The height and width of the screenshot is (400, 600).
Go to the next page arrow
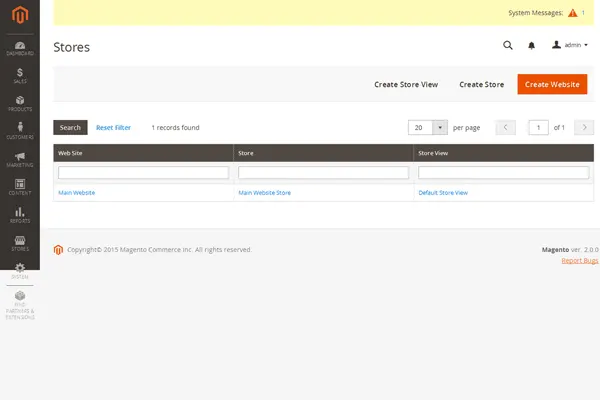point(585,128)
